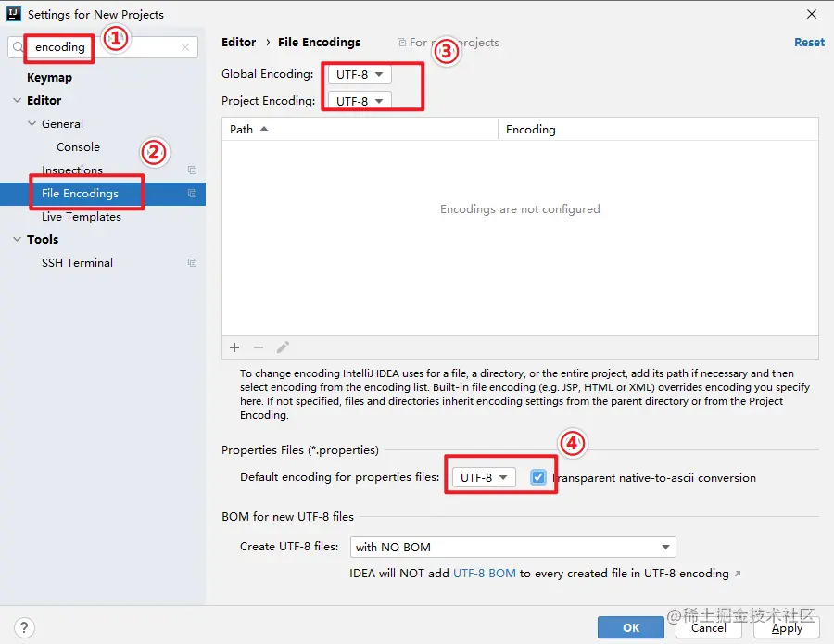Toggle Transparent native-to-ascii conversion checkbox
Viewport: 834px width, 644px height.
click(x=538, y=477)
